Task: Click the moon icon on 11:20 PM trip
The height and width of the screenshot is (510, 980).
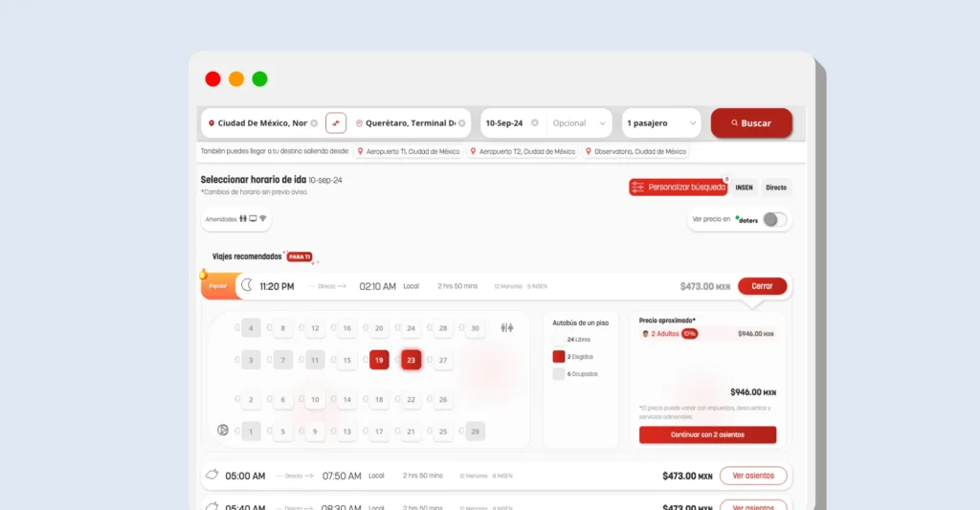Action: 247,285
